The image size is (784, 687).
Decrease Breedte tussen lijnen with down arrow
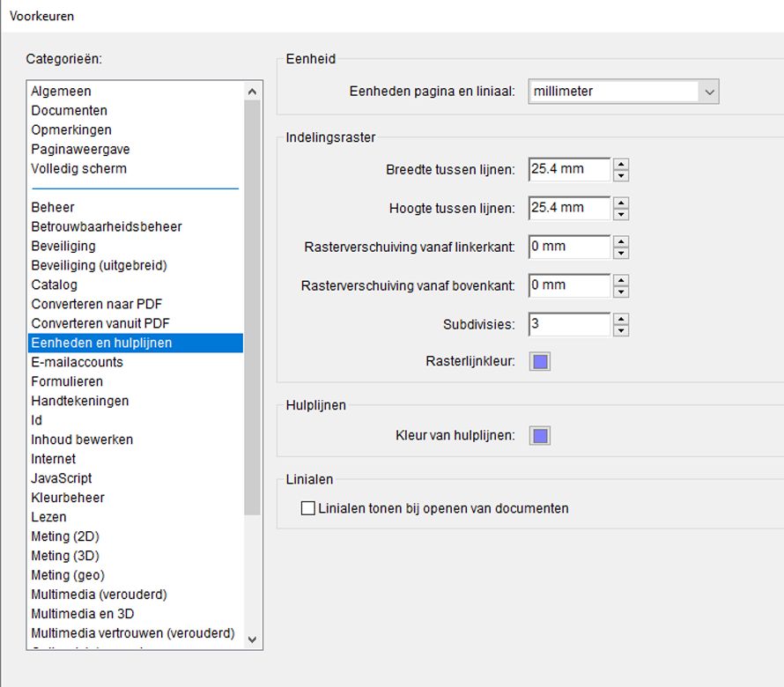point(621,175)
